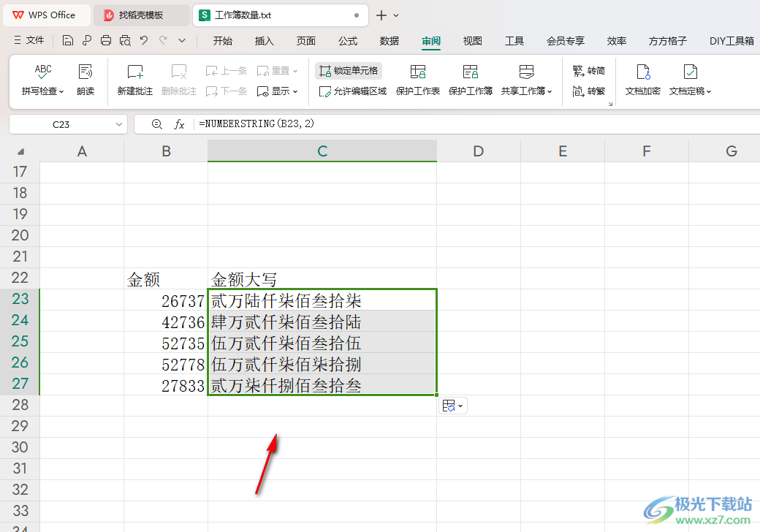The width and height of the screenshot is (760, 532).
Task: Open Print Preview icon
Action: 125,41
